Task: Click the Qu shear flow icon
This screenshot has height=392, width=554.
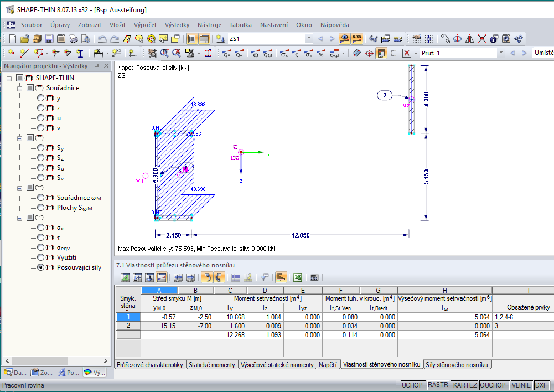Action: [227, 53]
